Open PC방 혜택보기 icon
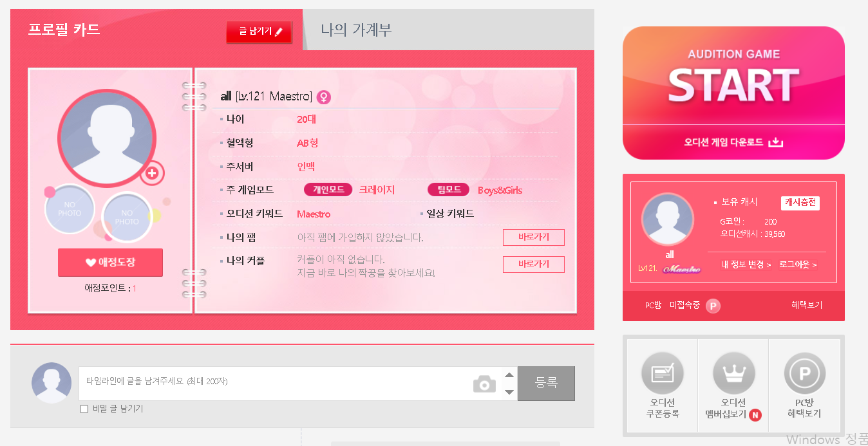This screenshot has width=868, height=446. [804, 373]
